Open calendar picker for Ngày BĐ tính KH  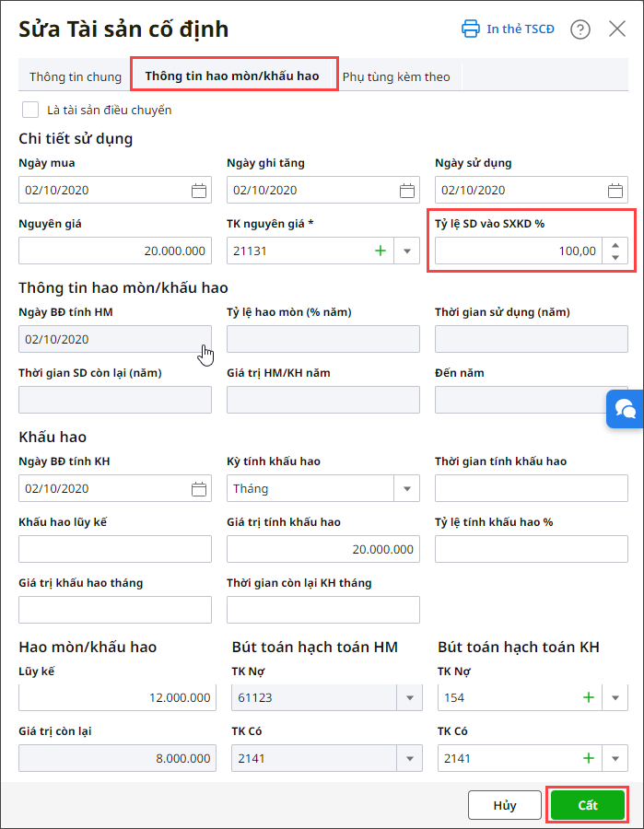pyautogui.click(x=199, y=489)
